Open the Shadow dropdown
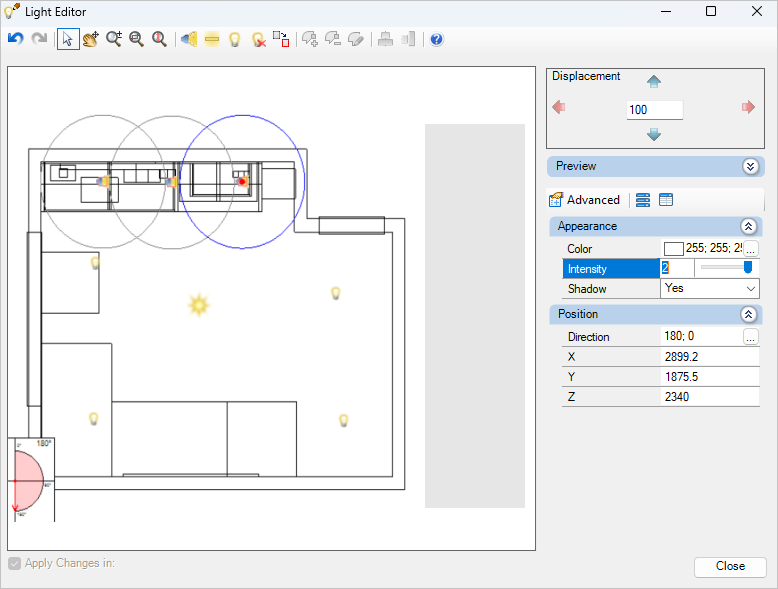The width and height of the screenshot is (778, 589). [710, 288]
